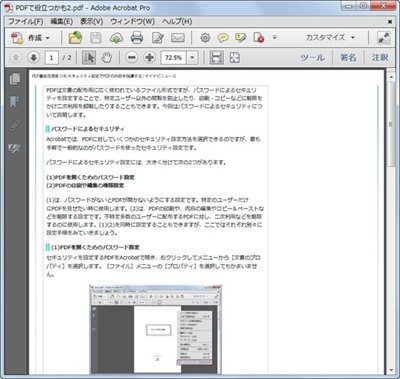Click the scrollbar down arrow

[391, 370]
